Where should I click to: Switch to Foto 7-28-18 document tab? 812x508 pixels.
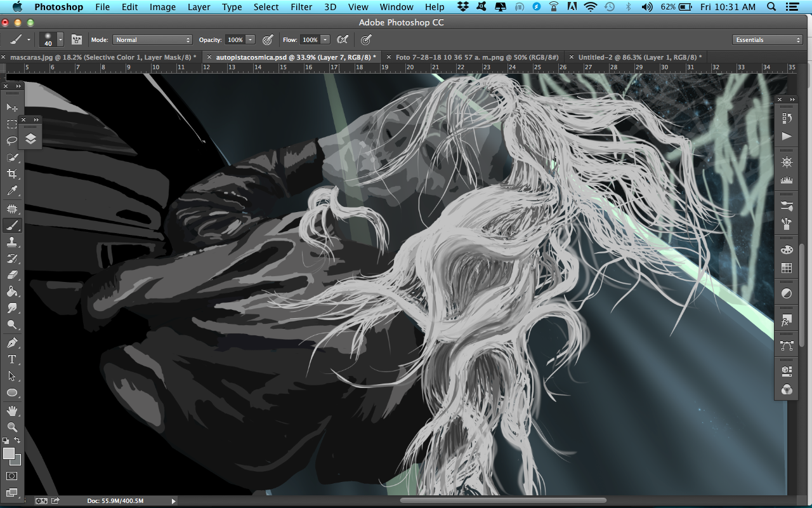click(477, 57)
